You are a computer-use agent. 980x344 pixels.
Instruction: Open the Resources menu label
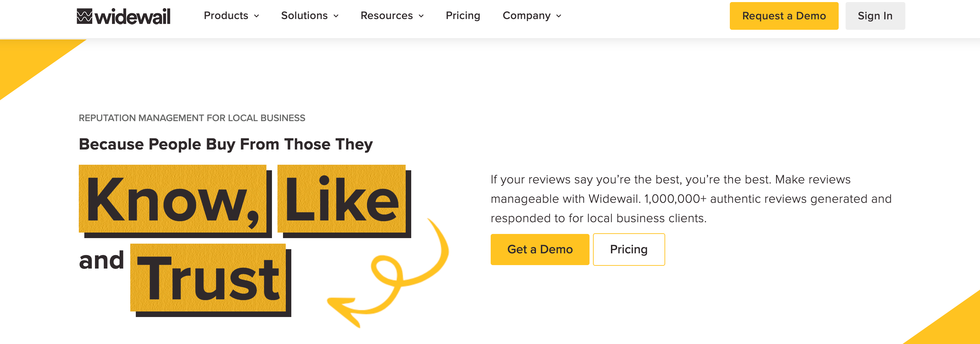[387, 16]
